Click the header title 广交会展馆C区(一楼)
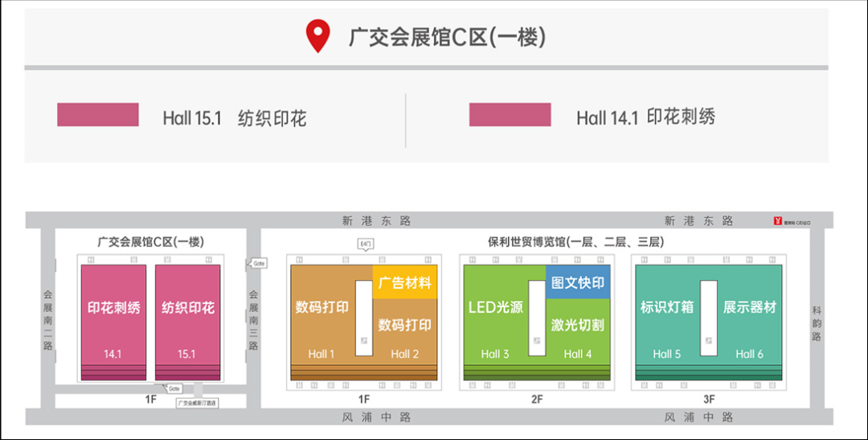This screenshot has height=440, width=868. [x=448, y=37]
